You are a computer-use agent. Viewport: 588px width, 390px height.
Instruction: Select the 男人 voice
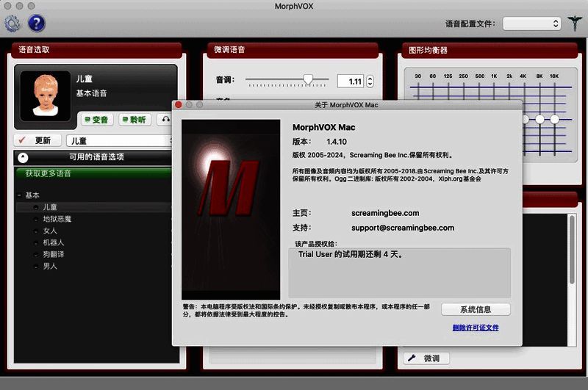50,266
